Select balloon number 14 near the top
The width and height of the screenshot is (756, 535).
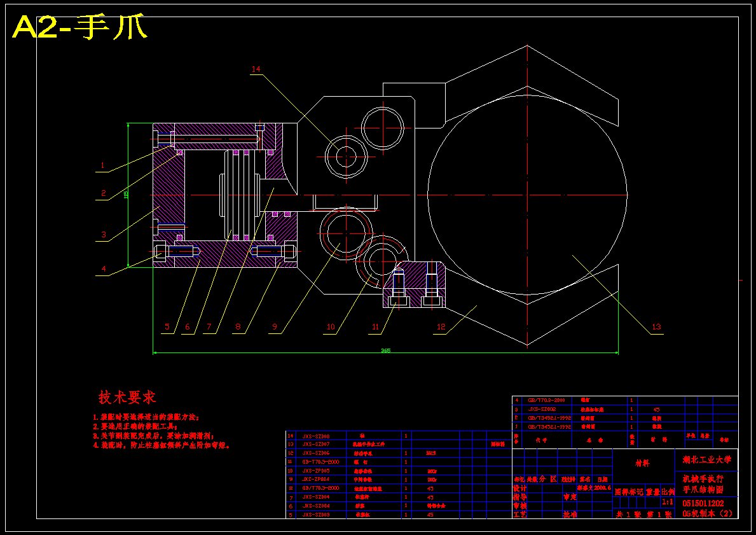pos(256,69)
